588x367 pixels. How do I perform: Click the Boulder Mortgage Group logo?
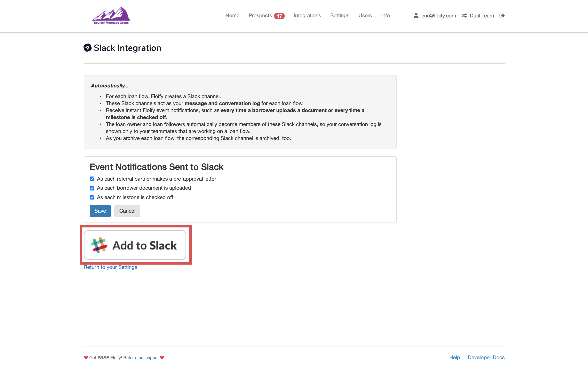point(111,16)
